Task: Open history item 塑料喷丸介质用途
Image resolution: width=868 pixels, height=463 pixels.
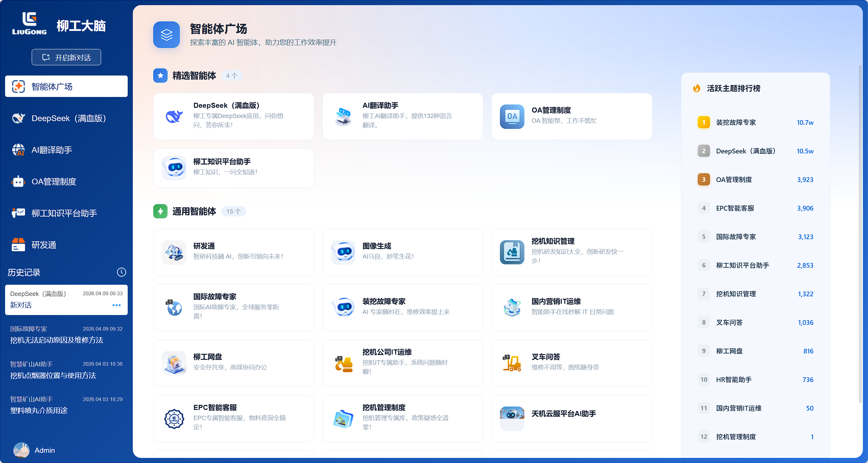Action: [66, 405]
